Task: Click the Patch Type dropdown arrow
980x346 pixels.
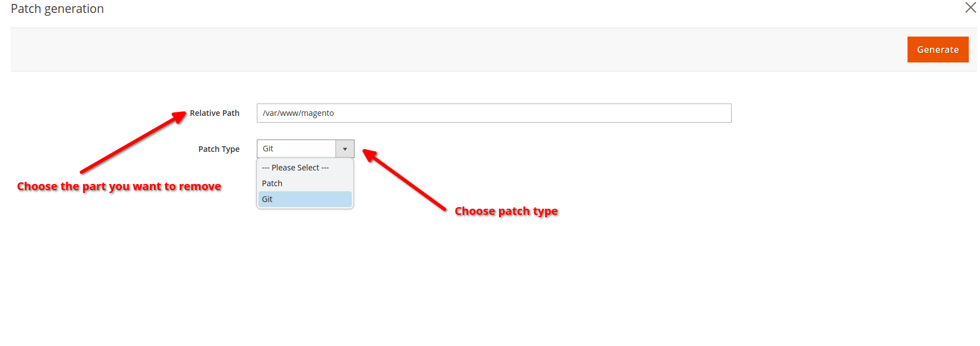Action: pyautogui.click(x=345, y=149)
